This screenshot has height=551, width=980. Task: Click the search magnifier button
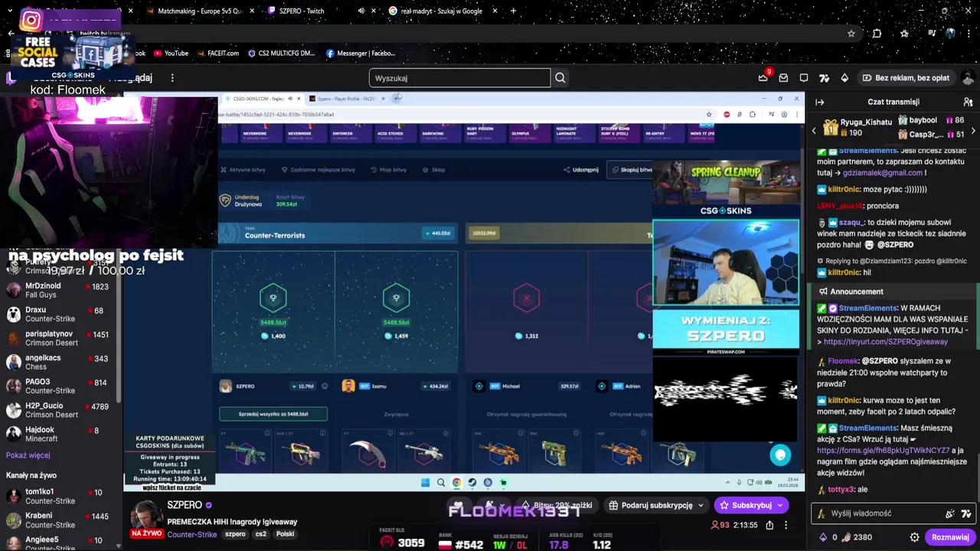[x=560, y=78]
